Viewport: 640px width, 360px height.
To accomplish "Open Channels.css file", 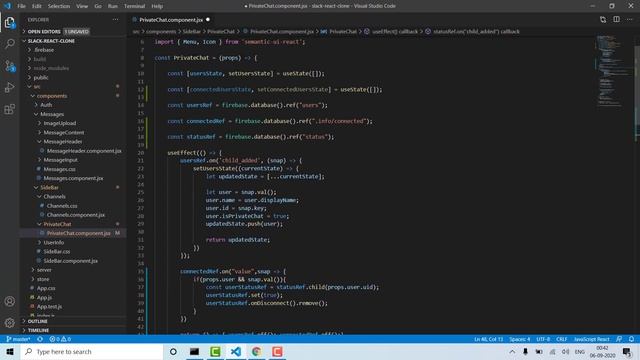I will 62,206.
